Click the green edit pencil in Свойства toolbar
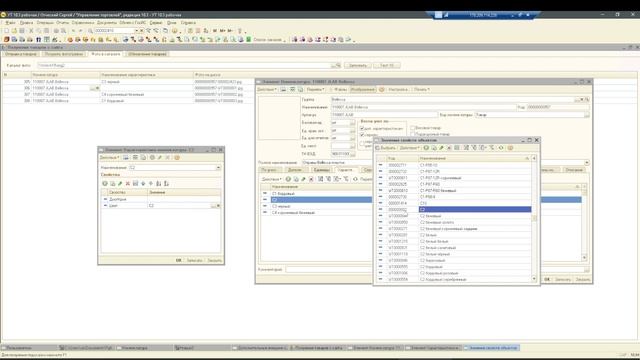 [x=120, y=184]
